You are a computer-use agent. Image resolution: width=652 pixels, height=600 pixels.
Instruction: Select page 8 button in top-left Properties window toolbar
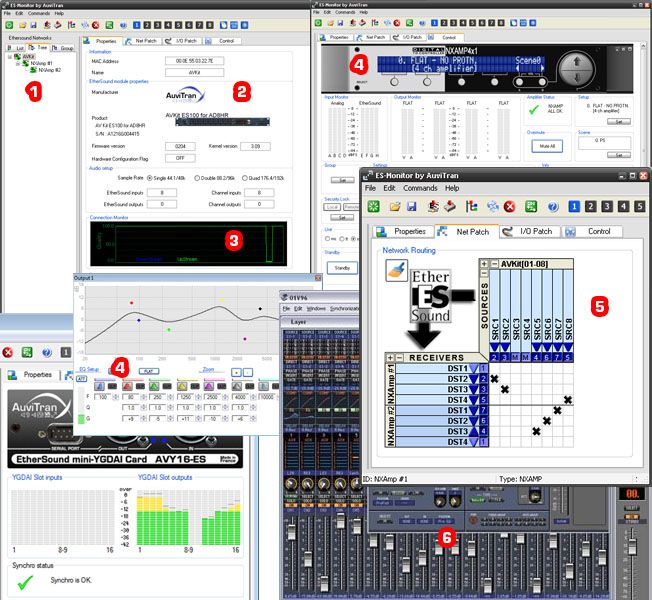210,25
